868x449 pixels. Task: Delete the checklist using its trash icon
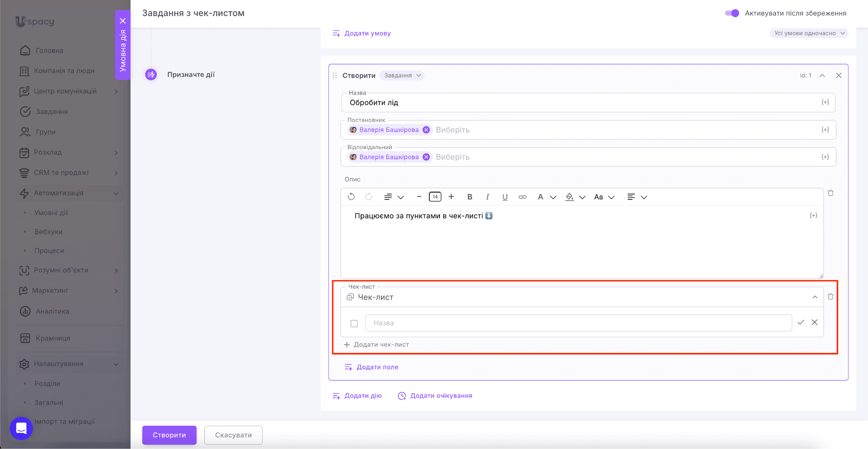(831, 297)
